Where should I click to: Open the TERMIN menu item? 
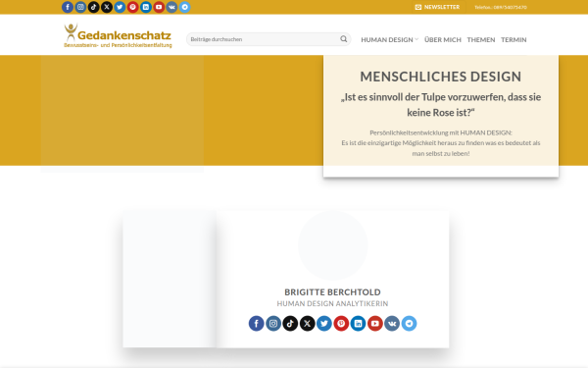tap(514, 40)
